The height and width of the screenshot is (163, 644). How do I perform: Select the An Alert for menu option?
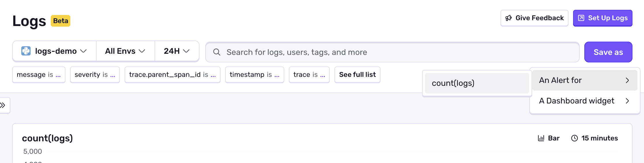pos(584,80)
